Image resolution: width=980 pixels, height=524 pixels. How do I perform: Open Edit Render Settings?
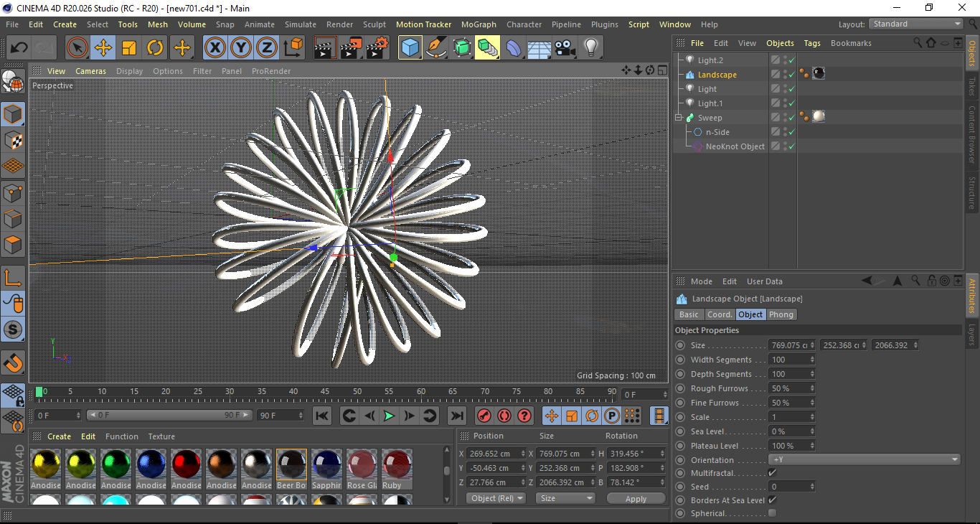click(377, 48)
